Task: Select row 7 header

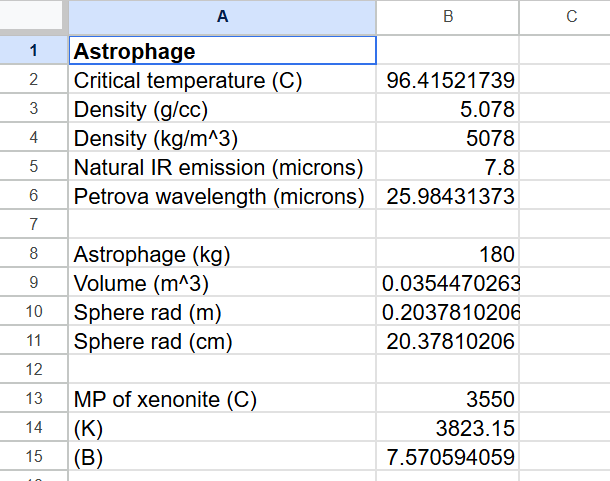Action: (x=34, y=224)
